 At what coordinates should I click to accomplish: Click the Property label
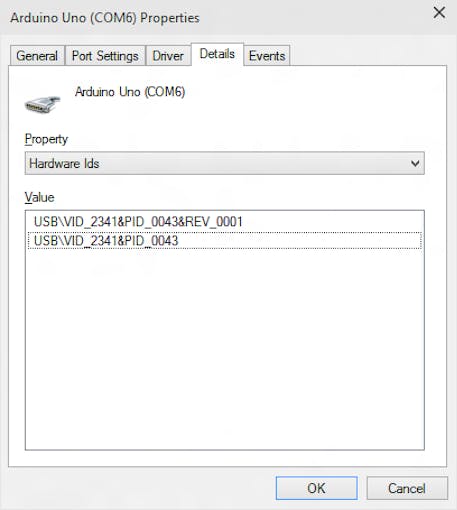tap(46, 139)
